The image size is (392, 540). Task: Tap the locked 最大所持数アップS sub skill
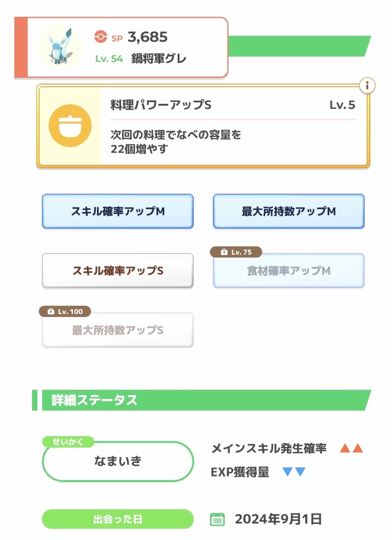(x=118, y=330)
